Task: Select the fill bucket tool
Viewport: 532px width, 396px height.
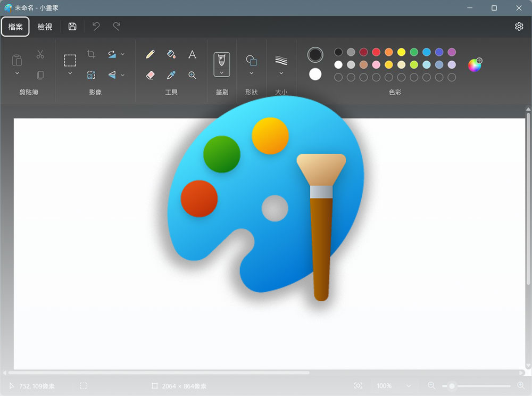Action: coord(171,54)
